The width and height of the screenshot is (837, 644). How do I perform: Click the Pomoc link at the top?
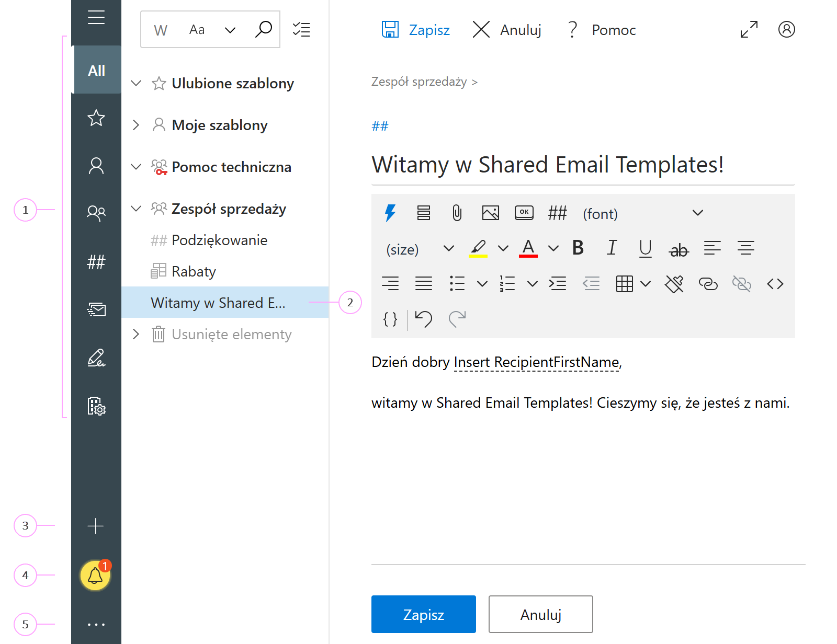pos(613,30)
